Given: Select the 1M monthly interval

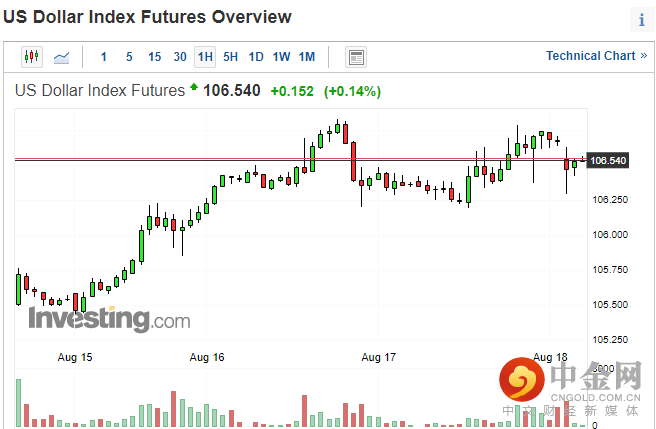Looking at the screenshot, I should click(307, 57).
